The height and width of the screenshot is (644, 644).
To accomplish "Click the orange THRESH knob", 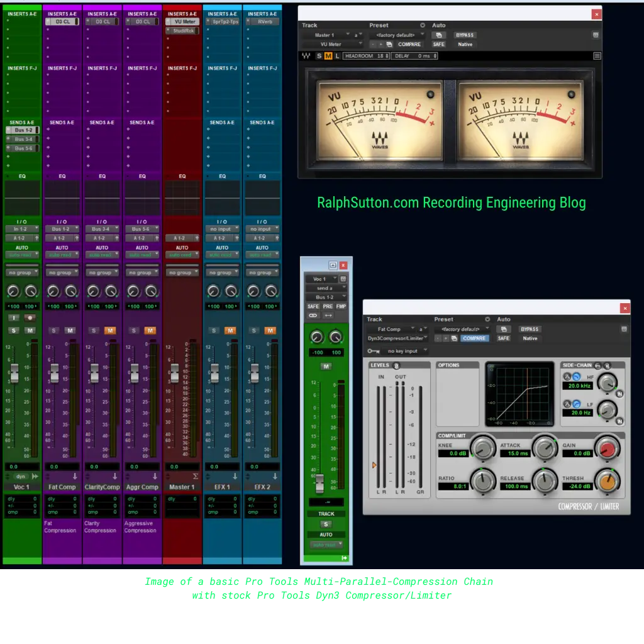I will [x=607, y=481].
